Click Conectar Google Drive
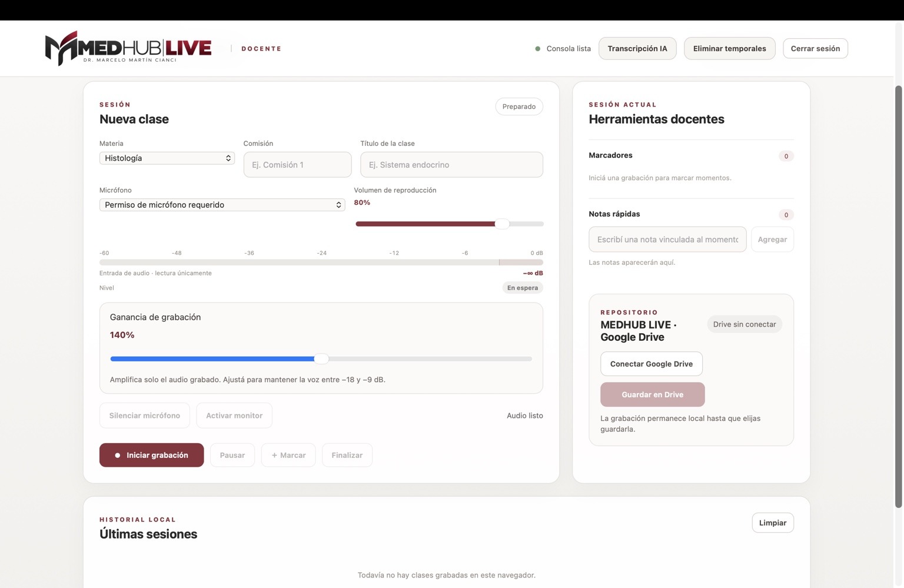Screen dimensions: 904x588 652,364
